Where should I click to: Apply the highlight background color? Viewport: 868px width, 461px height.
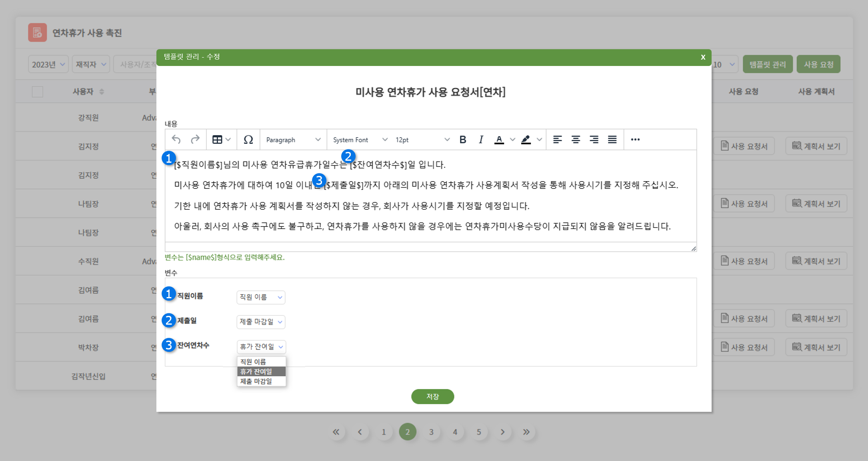click(x=526, y=140)
